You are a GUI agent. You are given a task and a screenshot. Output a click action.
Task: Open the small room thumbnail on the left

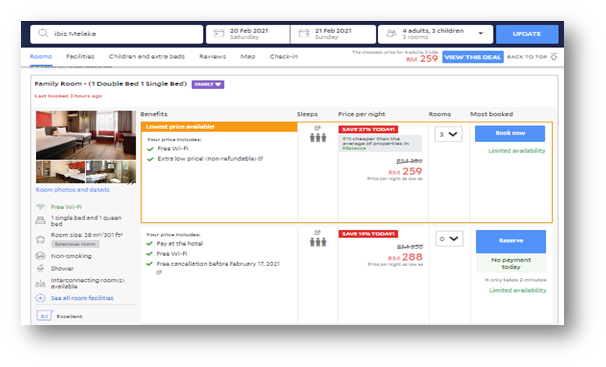[61, 172]
